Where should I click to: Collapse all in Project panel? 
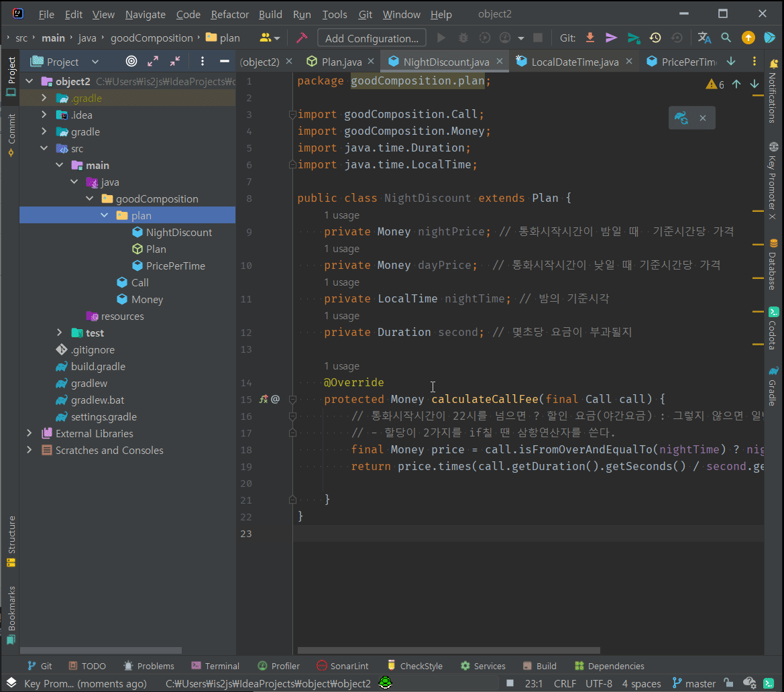[x=175, y=62]
